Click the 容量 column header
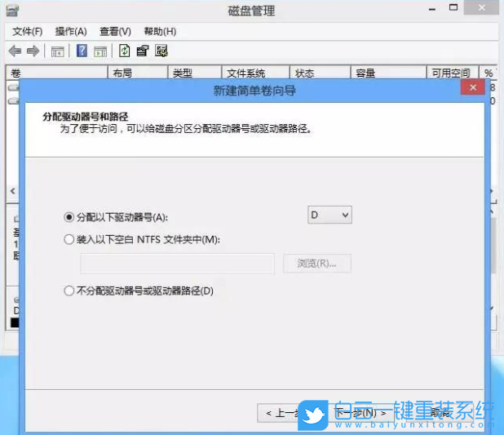 click(388, 73)
